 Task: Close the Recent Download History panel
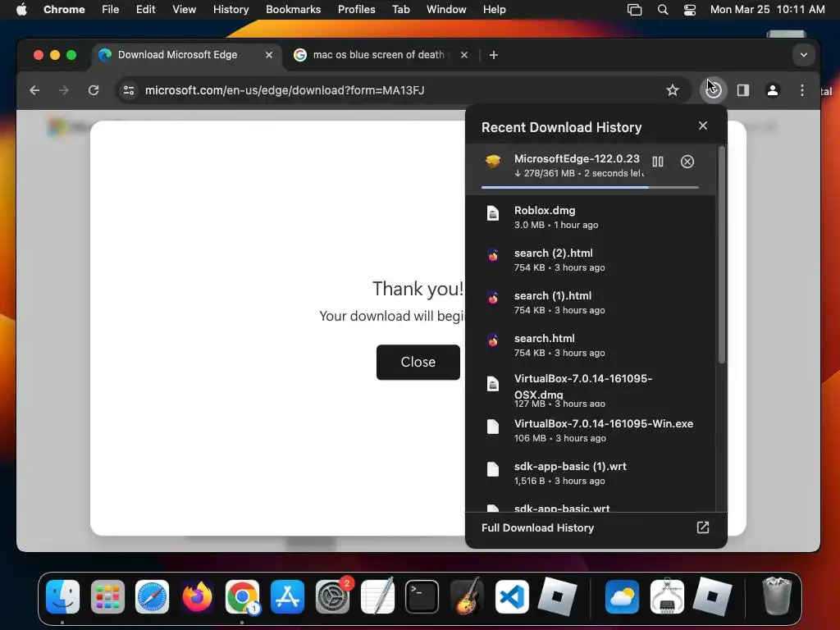click(x=703, y=126)
